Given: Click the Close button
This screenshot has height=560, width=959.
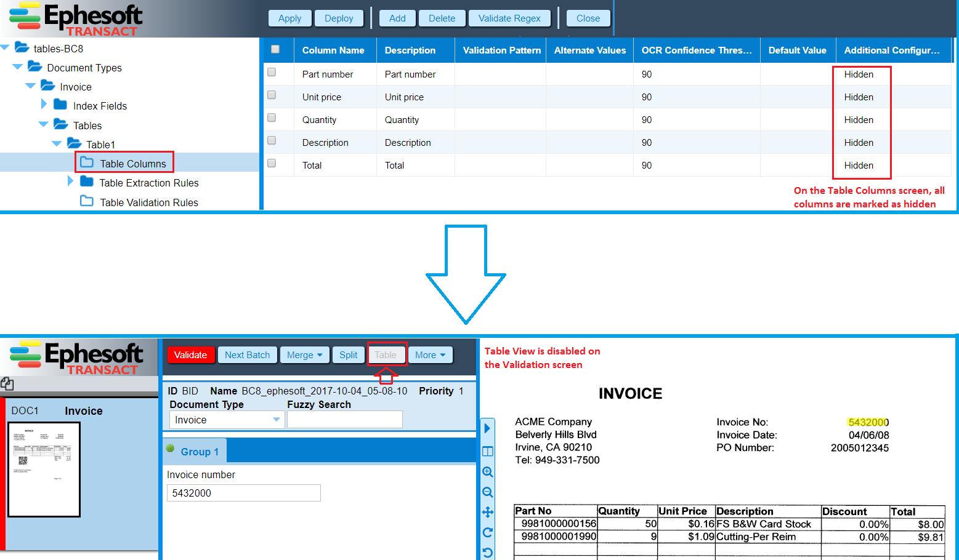Looking at the screenshot, I should tap(588, 18).
